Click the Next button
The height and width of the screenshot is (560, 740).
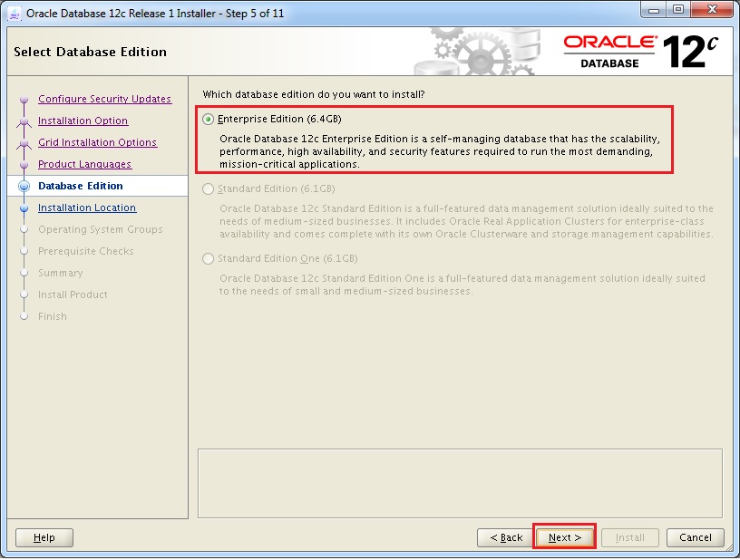[x=564, y=537]
